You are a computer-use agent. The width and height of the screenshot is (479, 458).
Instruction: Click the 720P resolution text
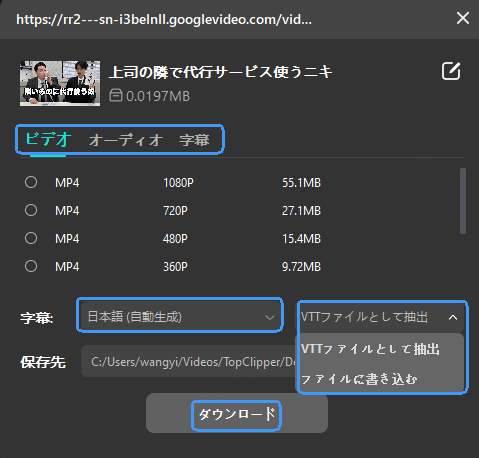175,211
